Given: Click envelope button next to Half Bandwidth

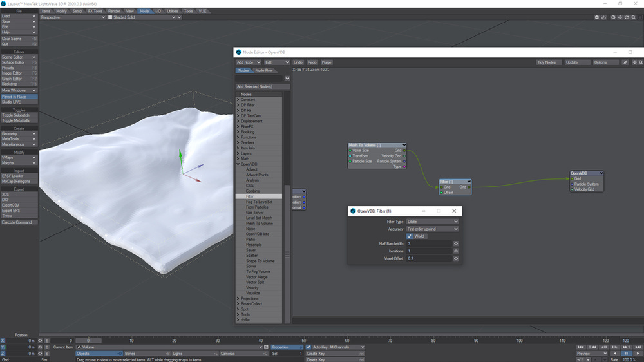Looking at the screenshot, I should (x=456, y=243).
